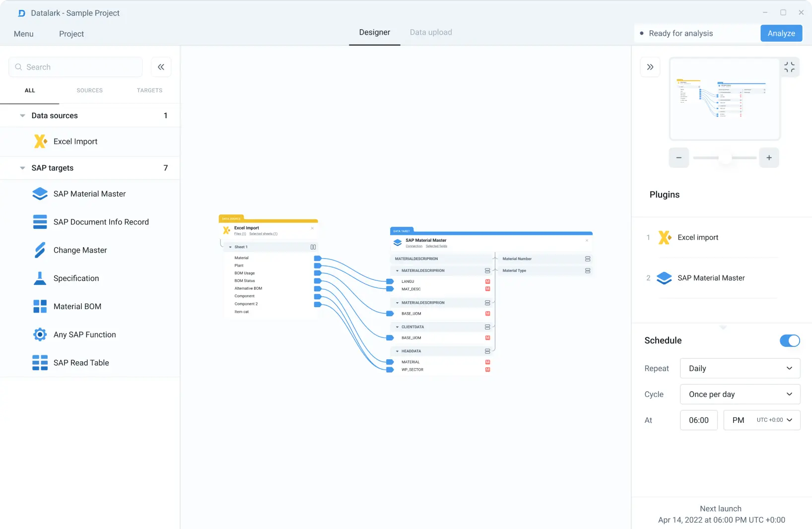Click the columns icon on Sheet 1 row

[313, 247]
